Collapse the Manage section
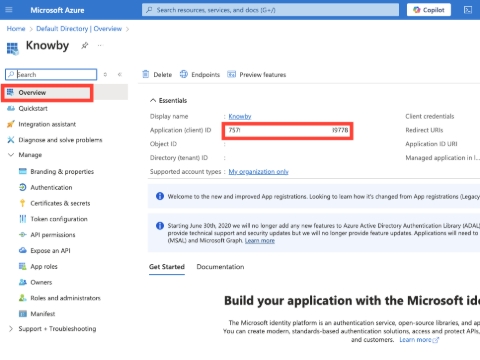Image resolution: width=480 pixels, height=360 pixels. coord(11,155)
